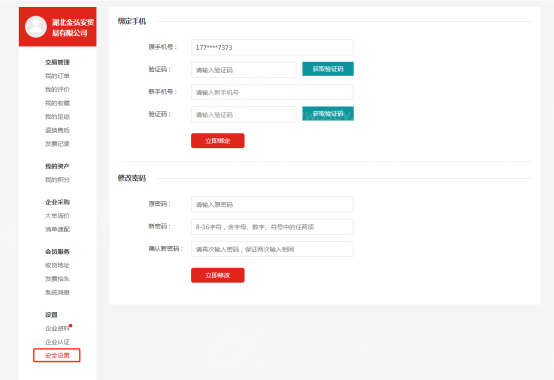Open 发票记录 in the sidebar
This screenshot has width=554, height=380.
click(57, 144)
